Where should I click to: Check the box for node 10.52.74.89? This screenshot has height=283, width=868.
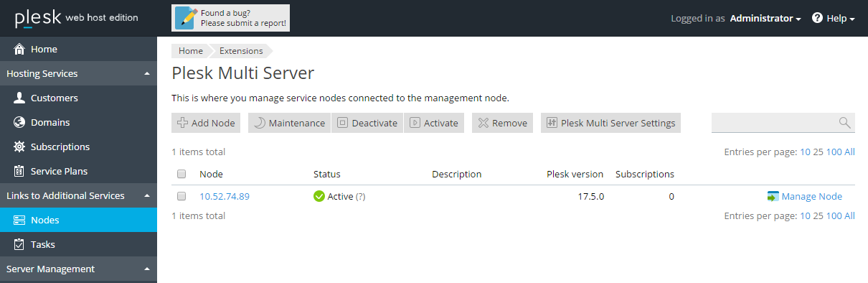point(181,196)
